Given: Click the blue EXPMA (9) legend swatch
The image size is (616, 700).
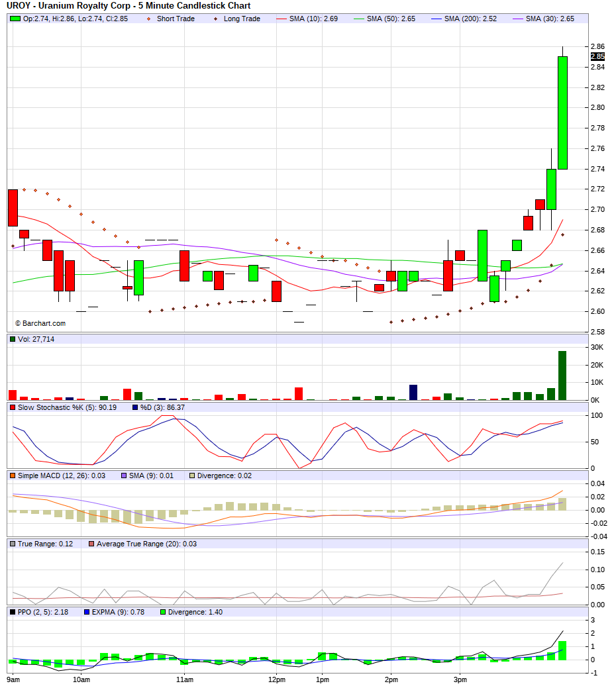Looking at the screenshot, I should 87,613.
